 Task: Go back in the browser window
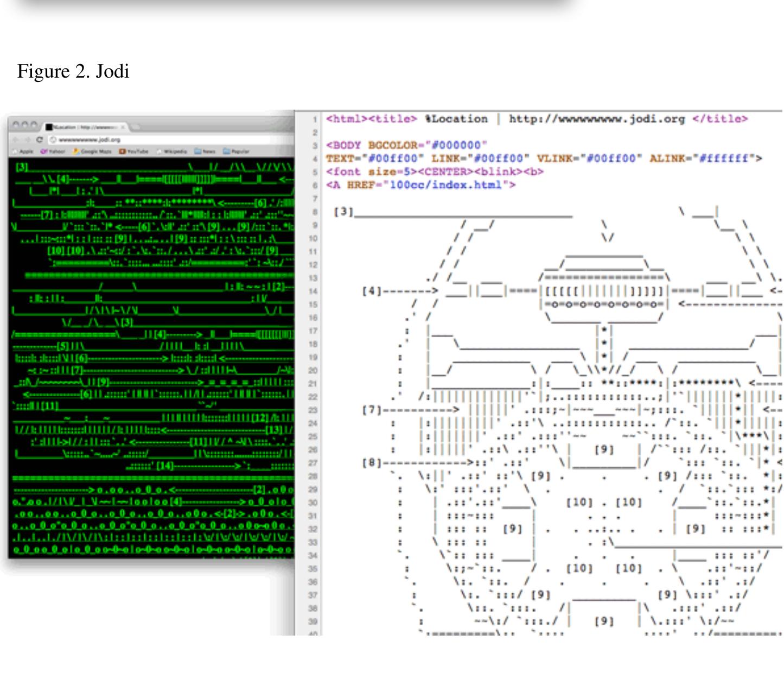click(16, 140)
